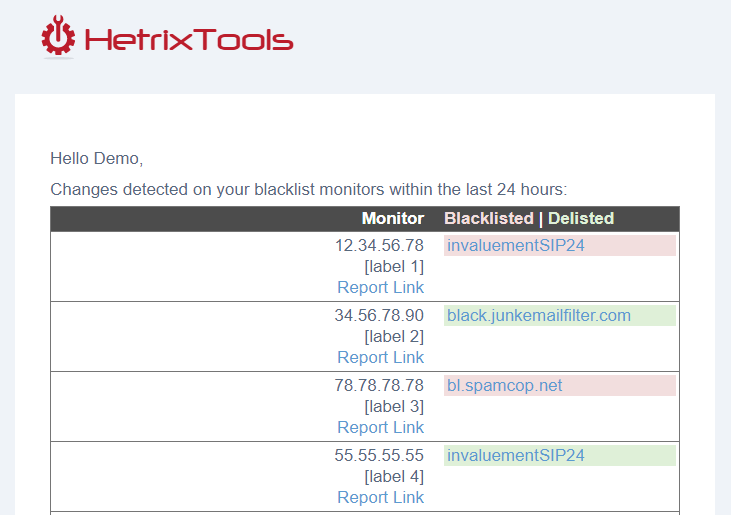731x515 pixels.
Task: Click the HetrixTools gear wrench logo icon
Action: click(x=58, y=36)
